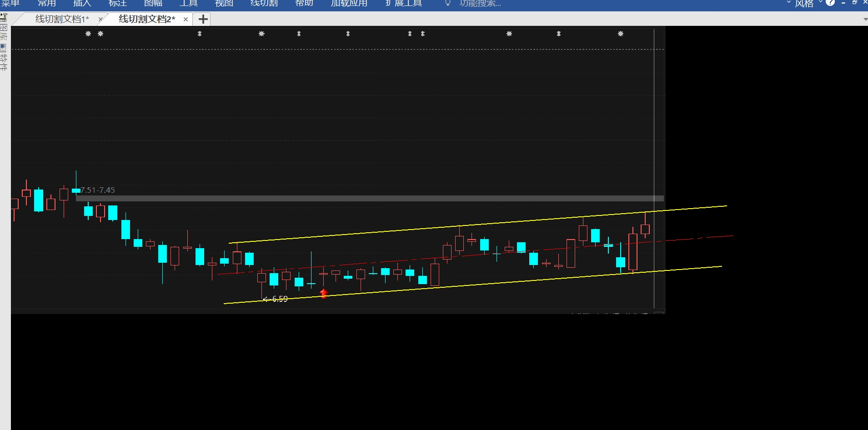Add a new document with the plus button

(x=203, y=19)
